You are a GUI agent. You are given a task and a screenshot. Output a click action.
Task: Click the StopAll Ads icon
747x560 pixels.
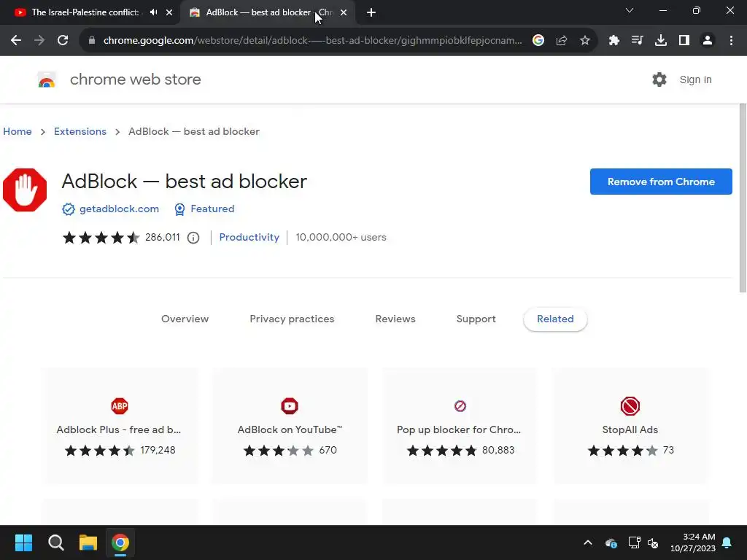[630, 406]
